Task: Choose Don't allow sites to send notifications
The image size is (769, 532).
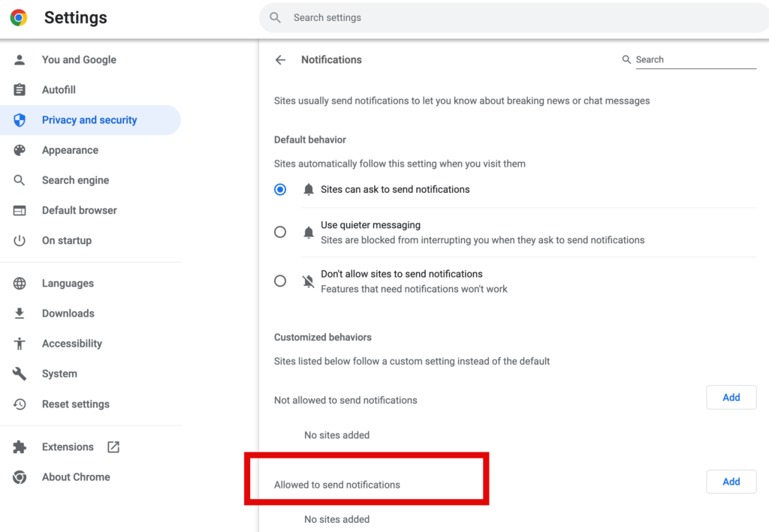Action: (280, 281)
